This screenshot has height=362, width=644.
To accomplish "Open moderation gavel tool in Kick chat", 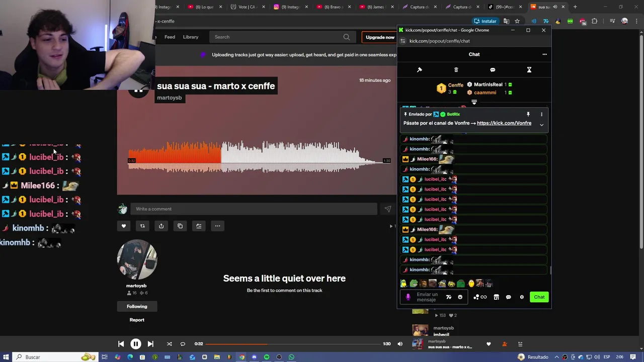I will coord(420,70).
